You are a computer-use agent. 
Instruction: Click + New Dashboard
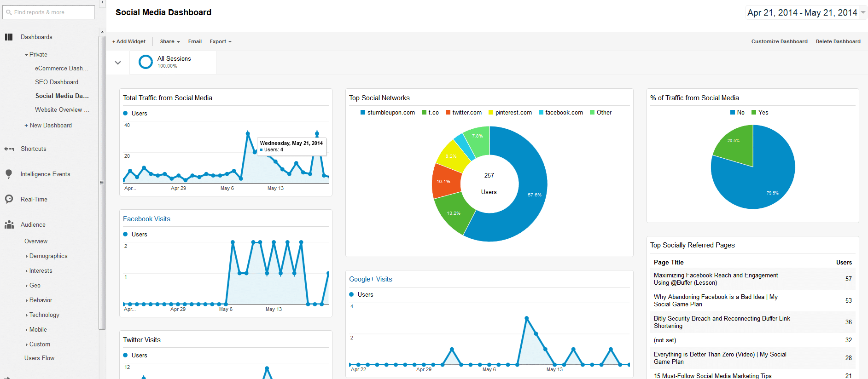point(48,126)
